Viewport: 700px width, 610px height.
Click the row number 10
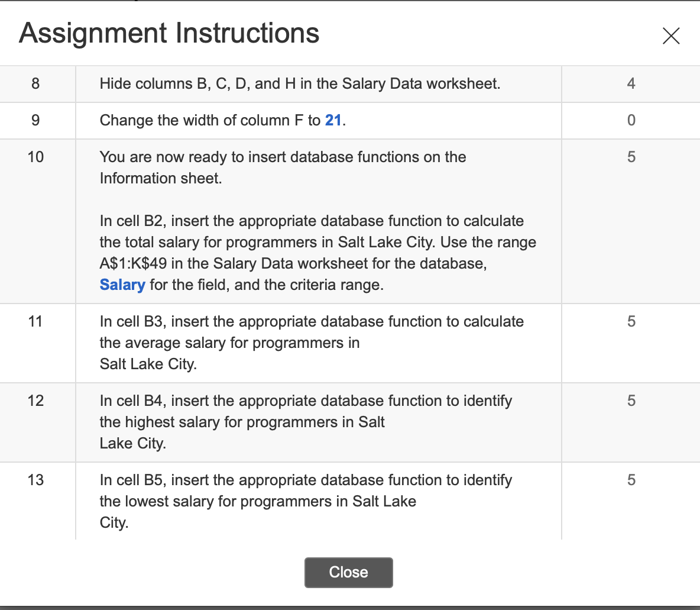[36, 157]
